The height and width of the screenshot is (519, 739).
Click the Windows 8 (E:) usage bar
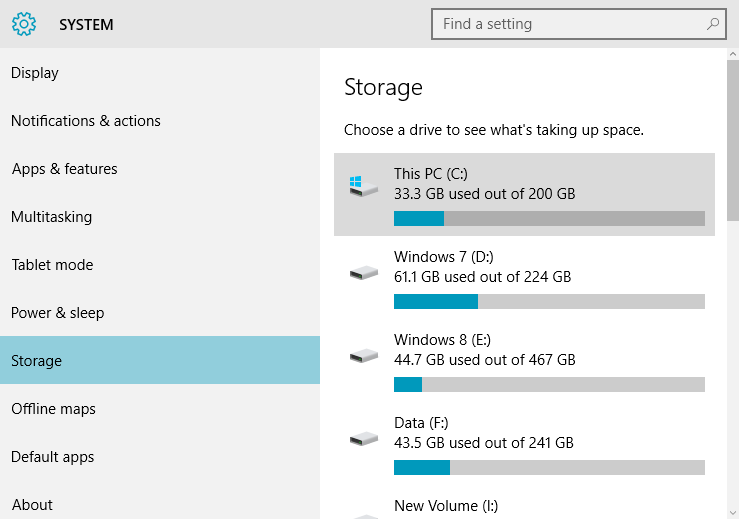coord(550,384)
